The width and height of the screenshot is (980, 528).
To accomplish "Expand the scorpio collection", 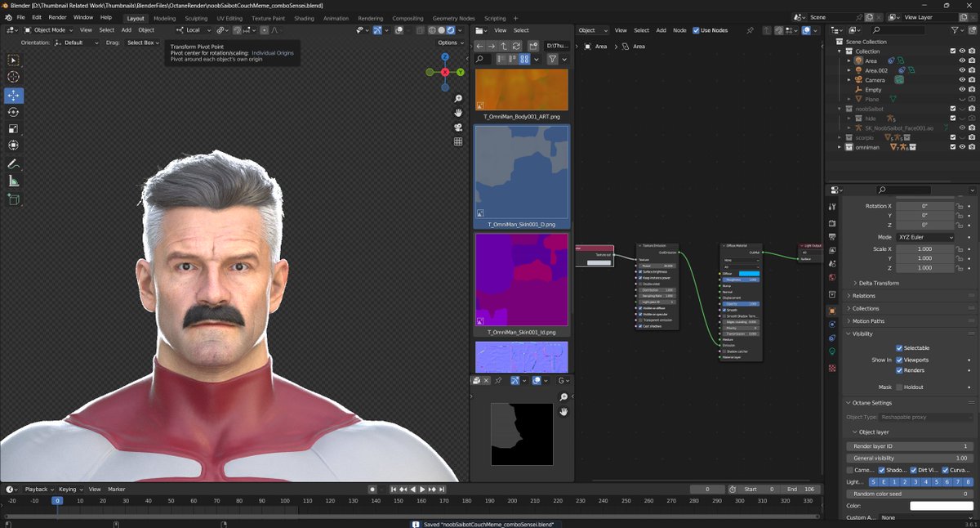I will (839, 137).
